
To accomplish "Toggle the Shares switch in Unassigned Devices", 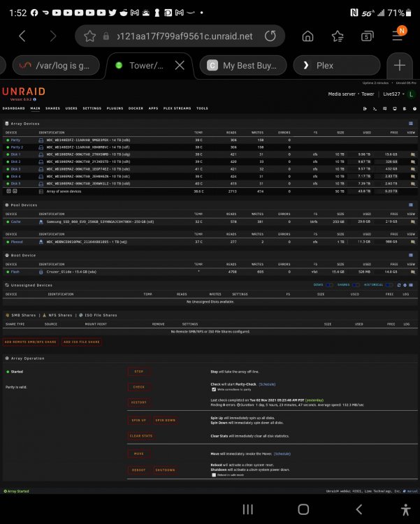I will tap(356, 285).
